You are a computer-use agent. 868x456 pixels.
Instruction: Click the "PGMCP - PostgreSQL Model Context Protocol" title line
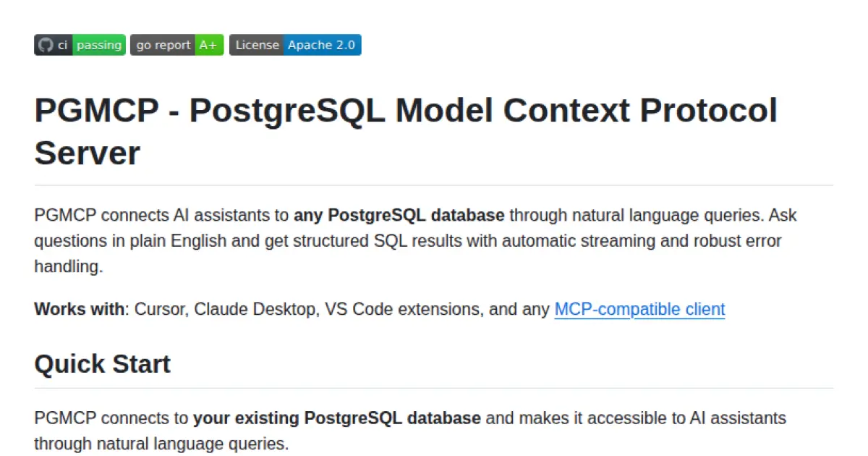[405, 111]
